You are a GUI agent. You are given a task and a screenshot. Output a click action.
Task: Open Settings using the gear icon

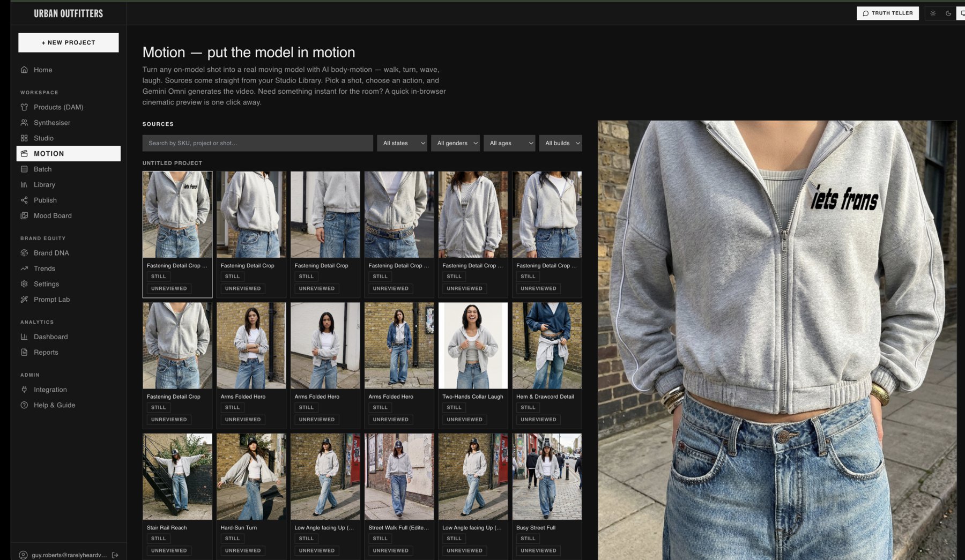(24, 284)
